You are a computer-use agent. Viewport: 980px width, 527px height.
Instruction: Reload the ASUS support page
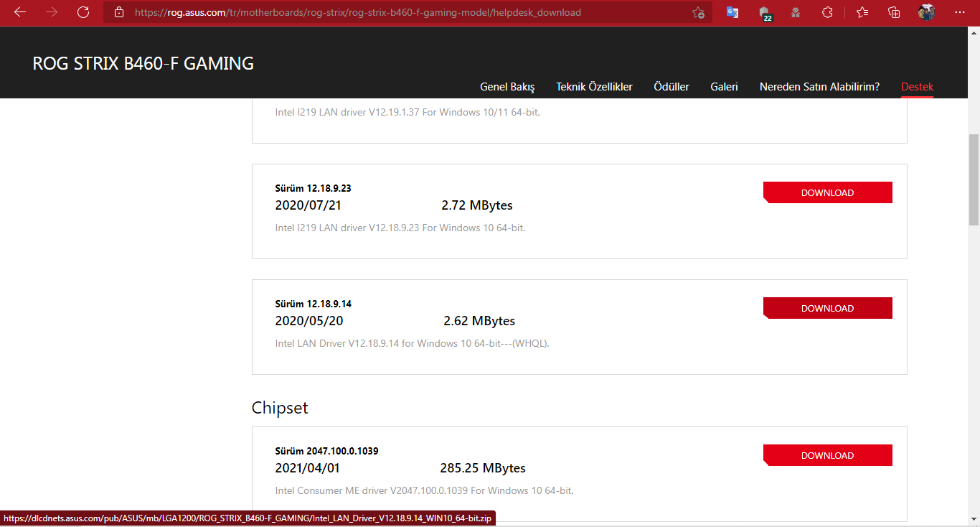(83, 12)
